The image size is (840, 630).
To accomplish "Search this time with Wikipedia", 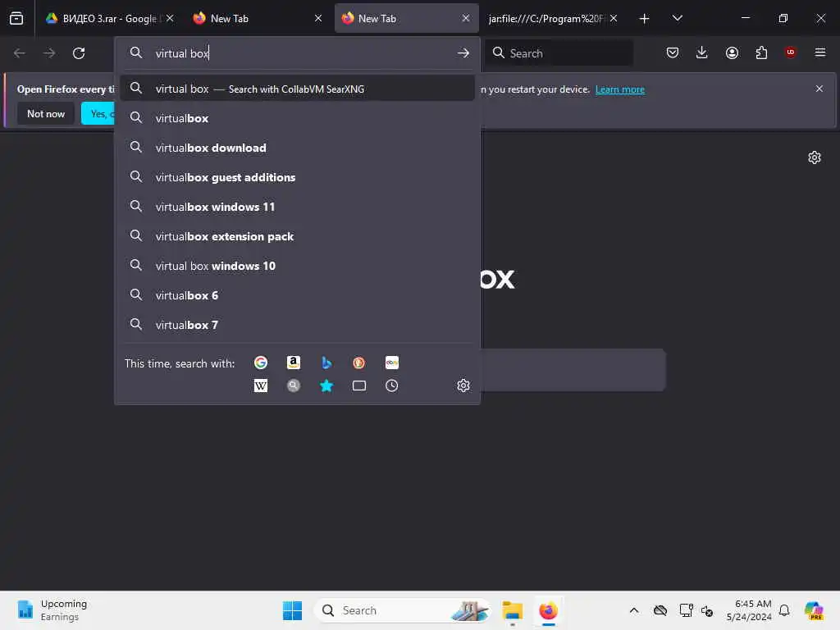I will click(260, 386).
